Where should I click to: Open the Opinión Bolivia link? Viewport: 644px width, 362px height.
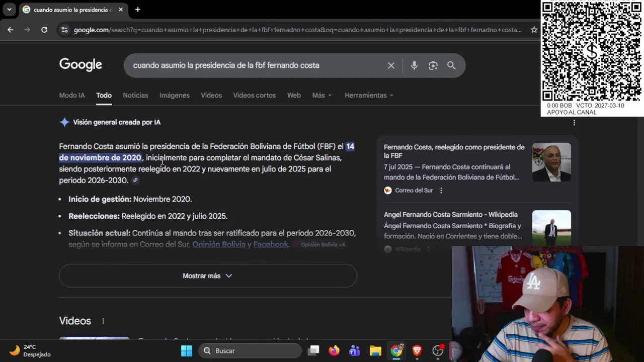tap(219, 244)
